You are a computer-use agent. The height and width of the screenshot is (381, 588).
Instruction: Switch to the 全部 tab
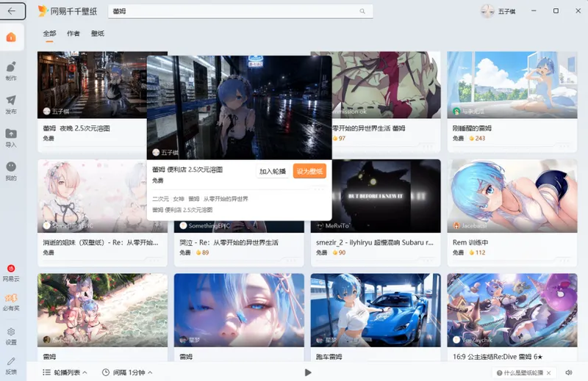[x=49, y=33]
